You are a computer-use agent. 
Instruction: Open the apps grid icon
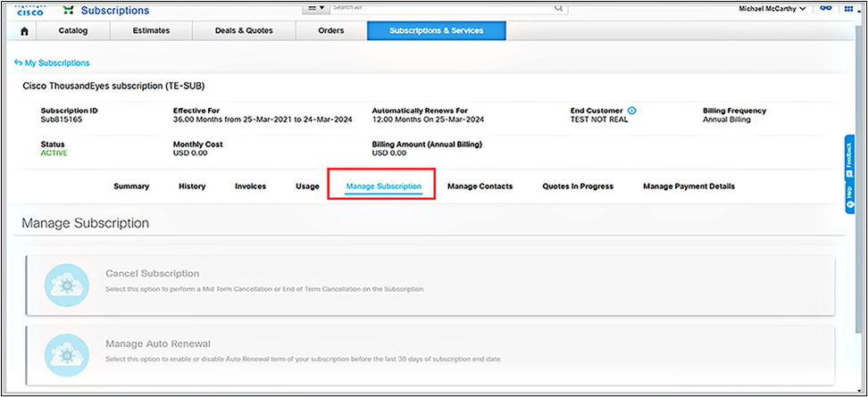(x=848, y=9)
